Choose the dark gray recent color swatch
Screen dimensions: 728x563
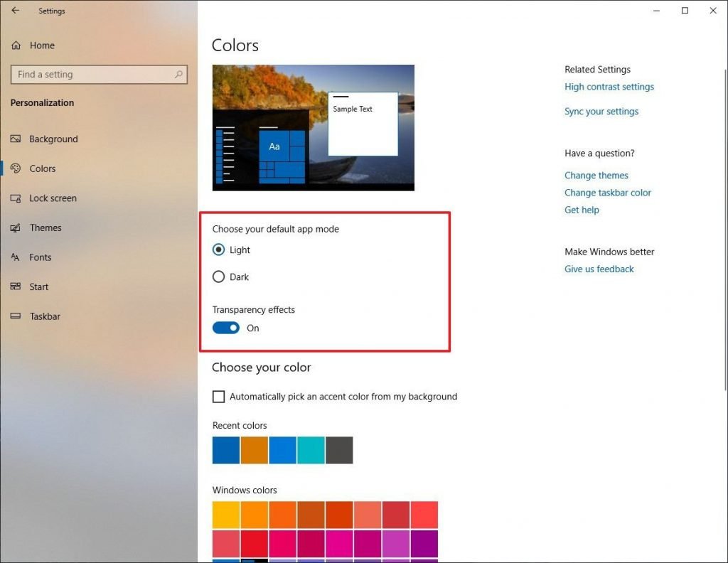point(339,451)
